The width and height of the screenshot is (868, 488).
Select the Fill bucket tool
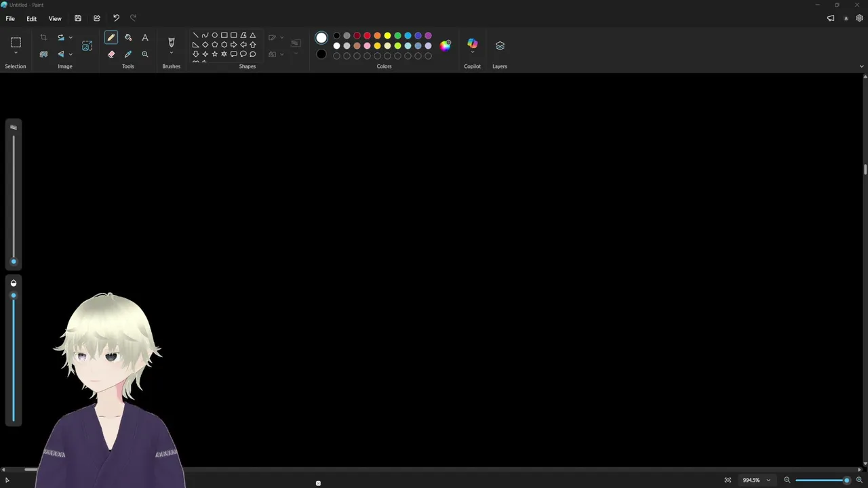coord(128,37)
